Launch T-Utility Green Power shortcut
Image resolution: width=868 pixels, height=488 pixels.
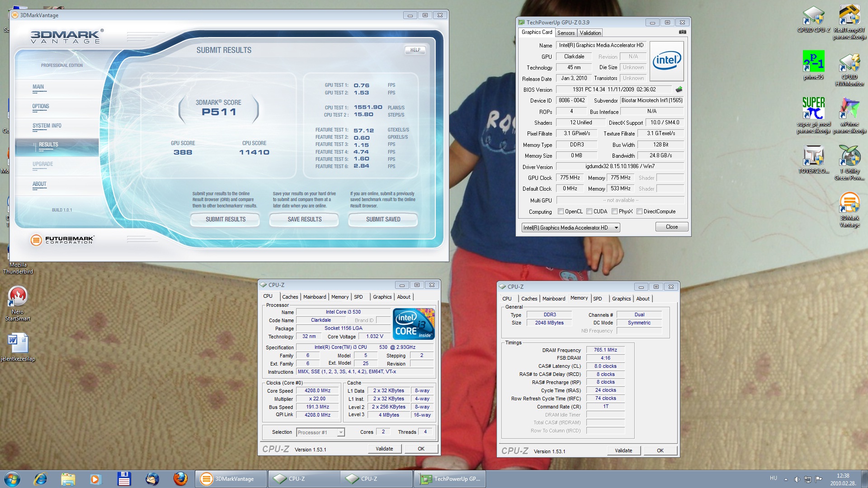849,162
